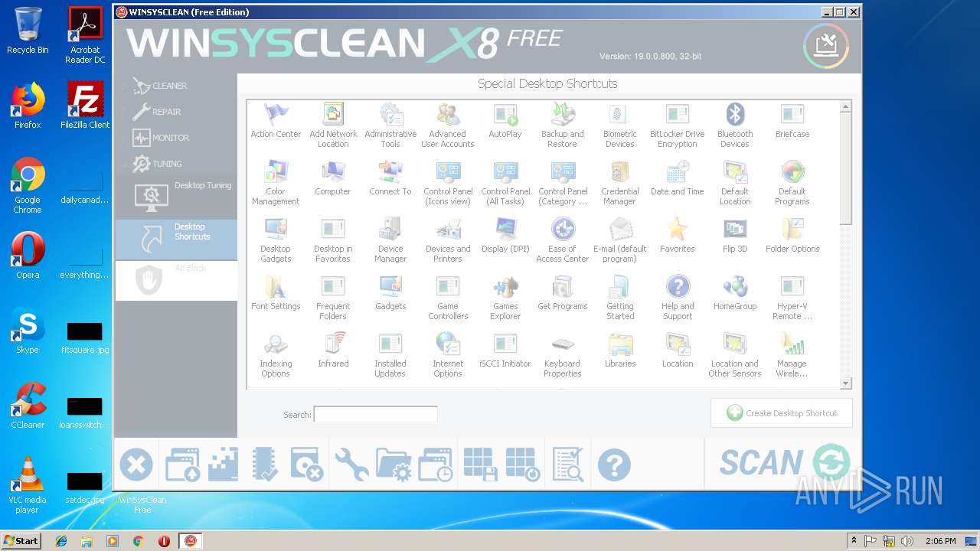Select the CCleaner desktop icon
Image resolution: width=980 pixels, height=551 pixels.
(28, 406)
